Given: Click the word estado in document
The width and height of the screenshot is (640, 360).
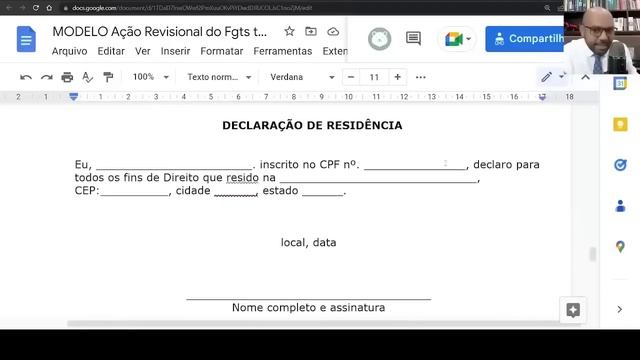Looking at the screenshot, I should (280, 191).
